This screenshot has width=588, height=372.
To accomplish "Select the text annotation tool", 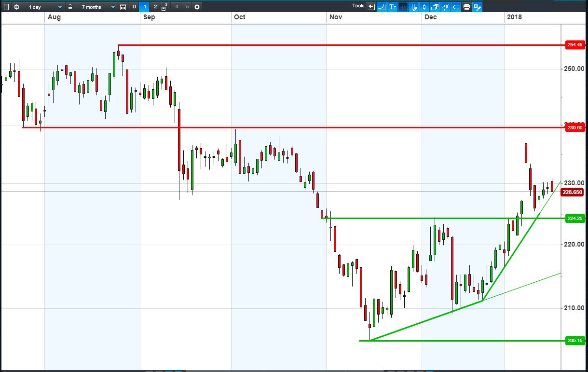I will pos(392,7).
